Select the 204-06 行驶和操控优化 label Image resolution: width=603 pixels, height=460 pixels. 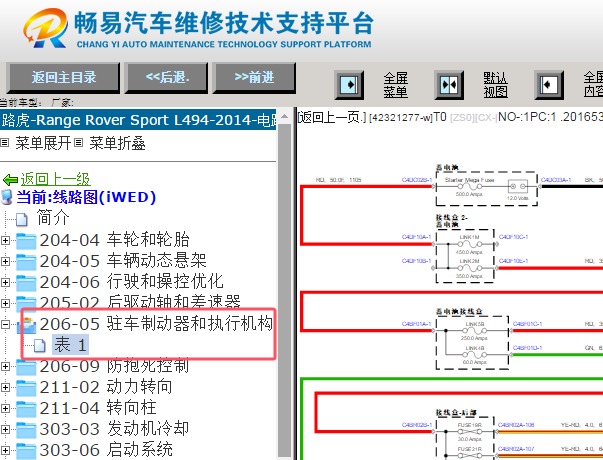(x=132, y=282)
